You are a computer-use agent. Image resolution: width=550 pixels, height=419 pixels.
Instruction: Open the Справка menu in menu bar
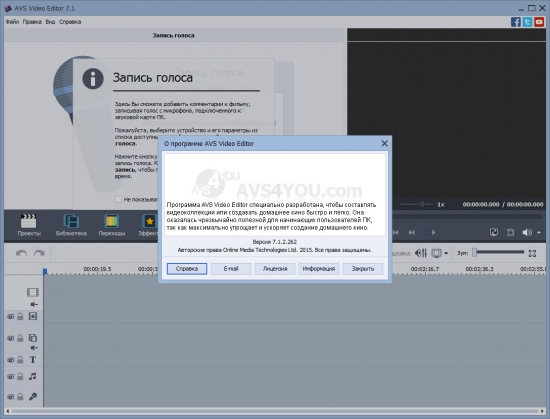point(70,22)
